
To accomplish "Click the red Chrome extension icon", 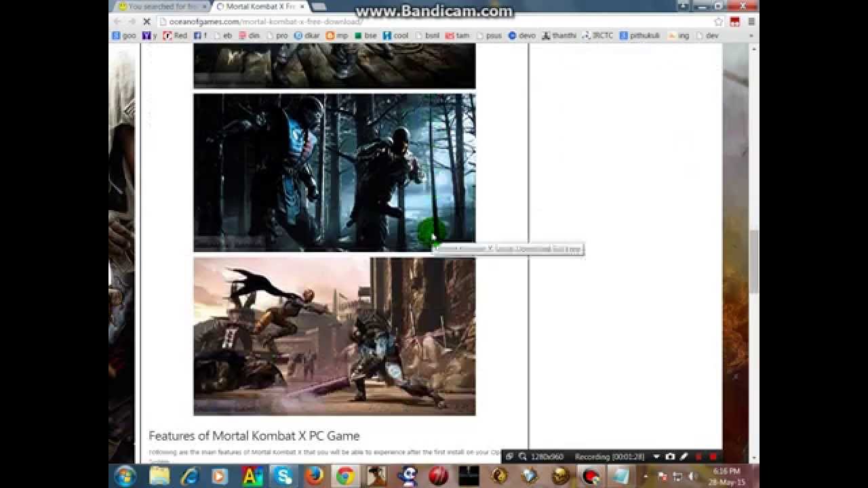I will (735, 22).
